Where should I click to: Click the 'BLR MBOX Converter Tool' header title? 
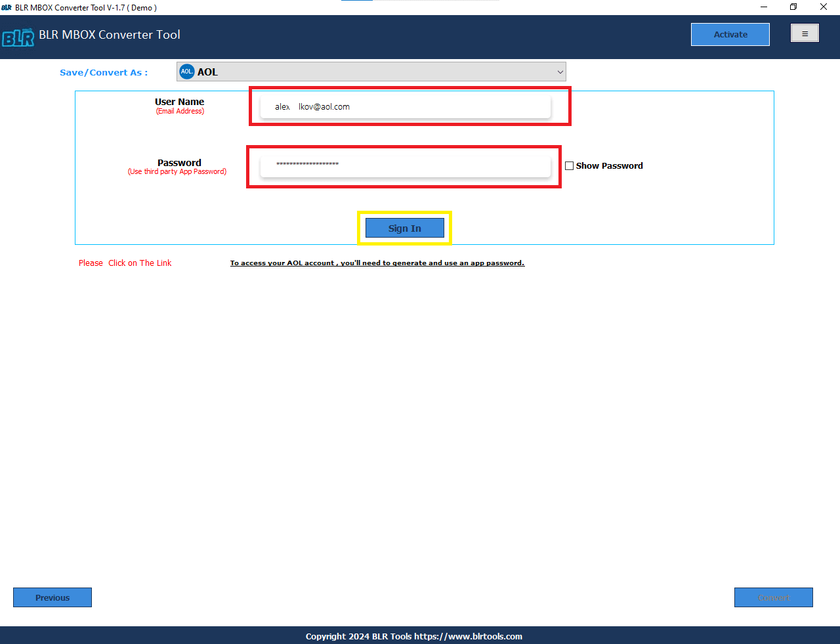[110, 35]
